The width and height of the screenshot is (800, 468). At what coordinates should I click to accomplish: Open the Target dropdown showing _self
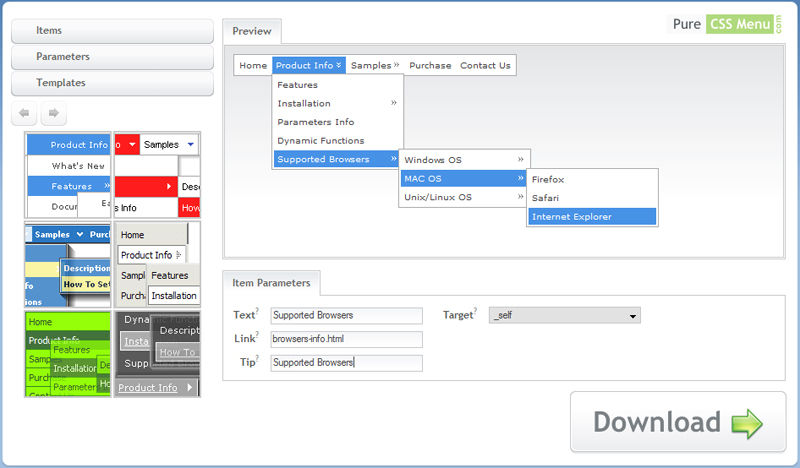click(565, 316)
